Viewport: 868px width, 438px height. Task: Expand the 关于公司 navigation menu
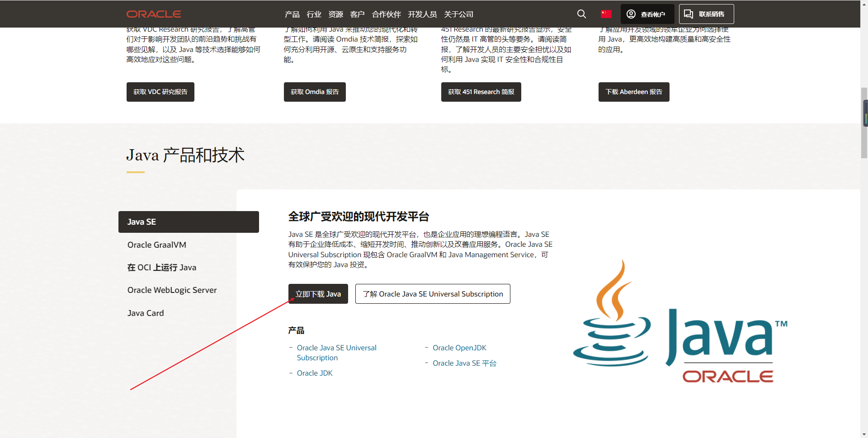click(458, 14)
